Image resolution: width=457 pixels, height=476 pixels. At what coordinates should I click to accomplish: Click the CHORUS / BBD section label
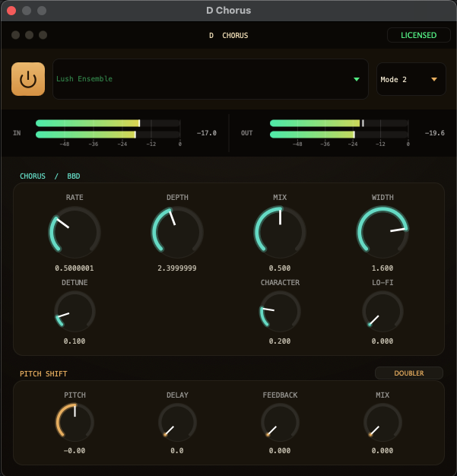click(x=49, y=176)
